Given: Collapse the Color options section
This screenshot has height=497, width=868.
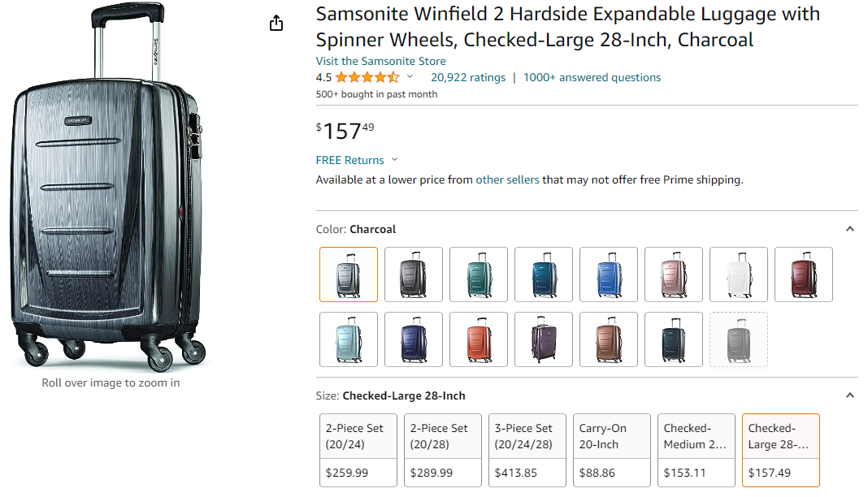Looking at the screenshot, I should point(850,229).
